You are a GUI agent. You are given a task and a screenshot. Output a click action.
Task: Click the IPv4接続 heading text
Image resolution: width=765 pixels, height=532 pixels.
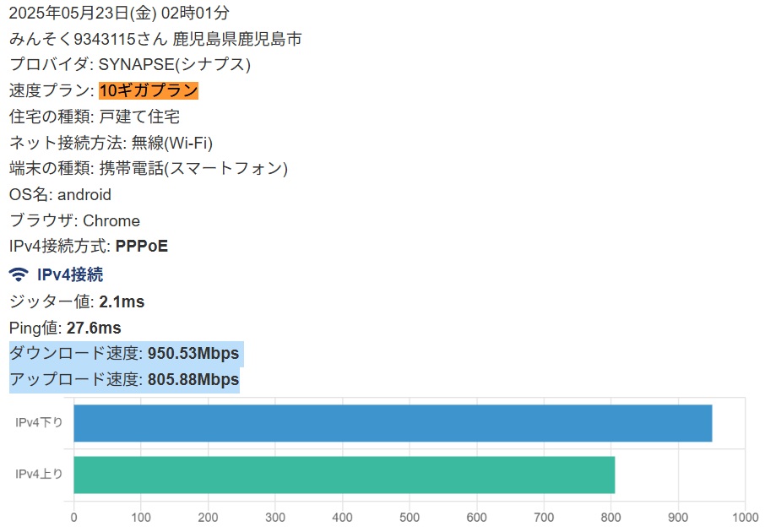pyautogui.click(x=70, y=274)
